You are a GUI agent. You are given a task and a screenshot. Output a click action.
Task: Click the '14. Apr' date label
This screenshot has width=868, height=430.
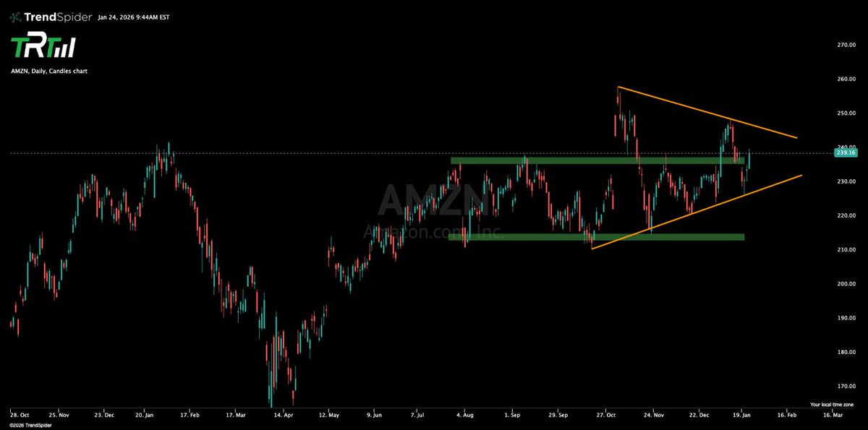click(283, 416)
